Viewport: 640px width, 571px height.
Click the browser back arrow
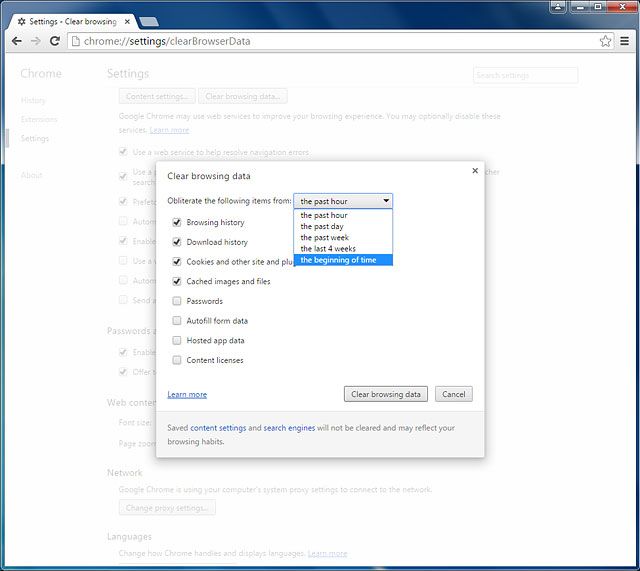click(16, 41)
